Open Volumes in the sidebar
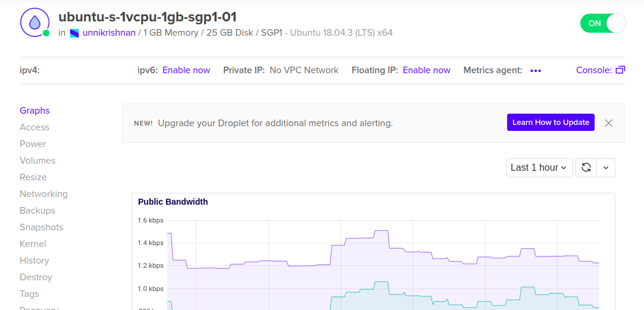This screenshot has height=310, width=644. (37, 161)
